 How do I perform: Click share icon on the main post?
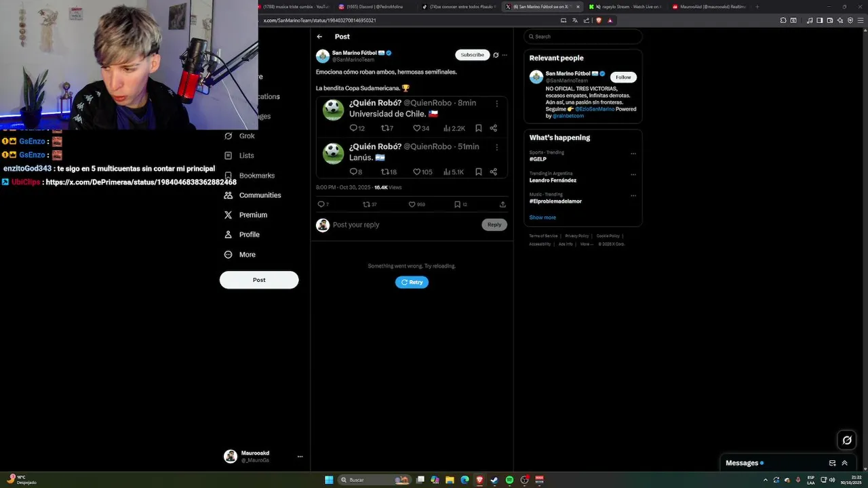coord(502,204)
